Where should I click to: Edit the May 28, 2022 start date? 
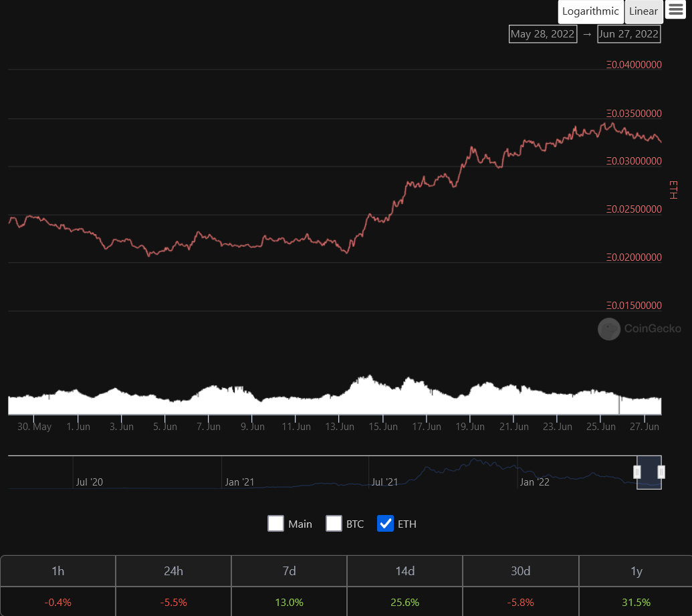543,34
